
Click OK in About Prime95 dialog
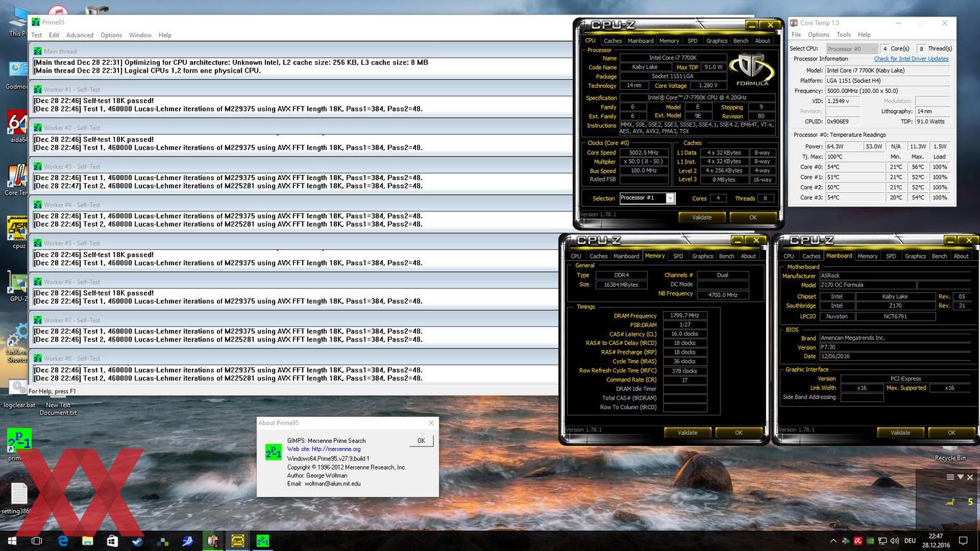click(422, 441)
